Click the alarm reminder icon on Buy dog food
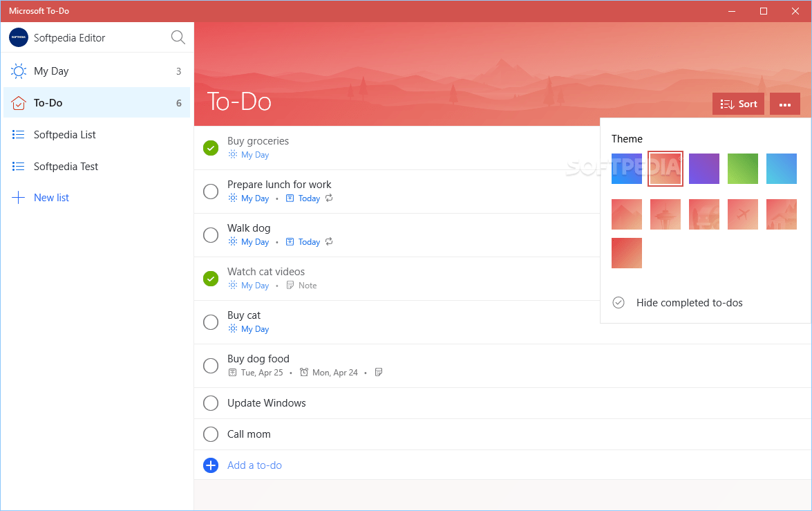The width and height of the screenshot is (812, 511). [x=304, y=372]
